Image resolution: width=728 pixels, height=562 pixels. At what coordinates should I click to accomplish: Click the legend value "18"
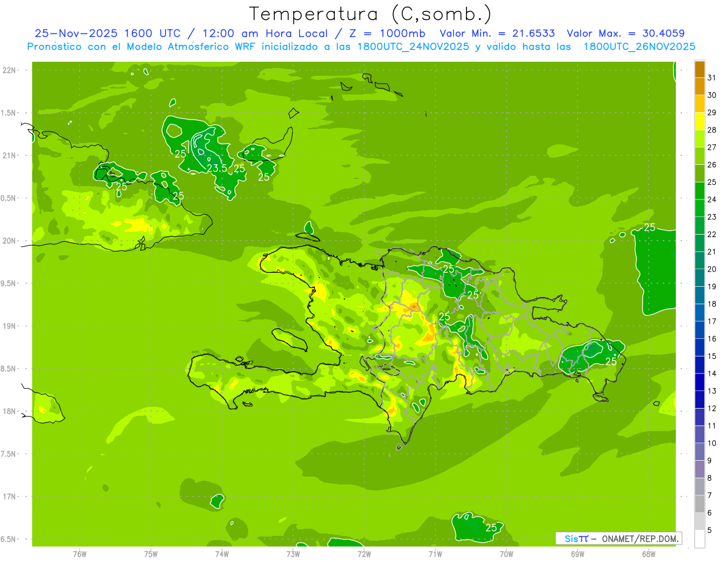[712, 304]
